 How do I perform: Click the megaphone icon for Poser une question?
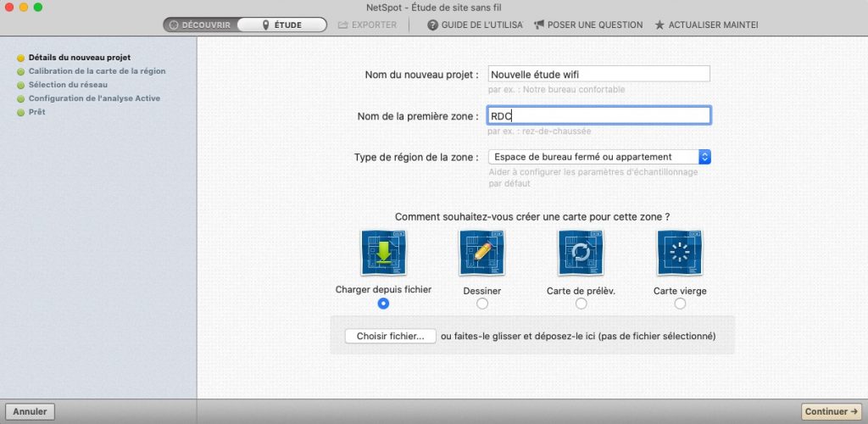click(x=539, y=25)
